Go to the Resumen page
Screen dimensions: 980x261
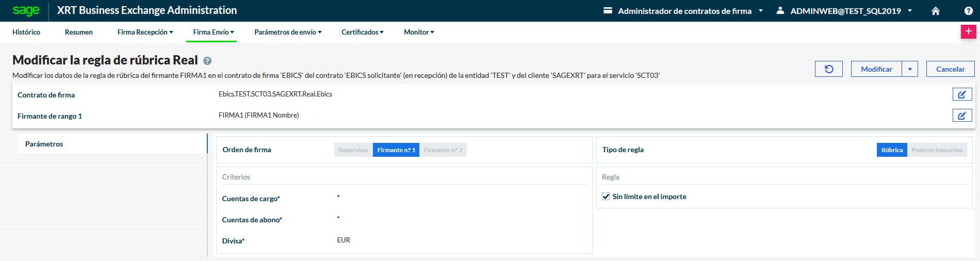(79, 32)
